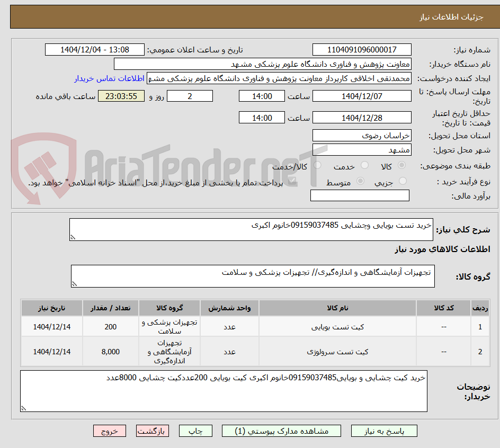Use the resize handle of goods group box
The height and width of the screenshot is (448, 500).
[x=74, y=284]
